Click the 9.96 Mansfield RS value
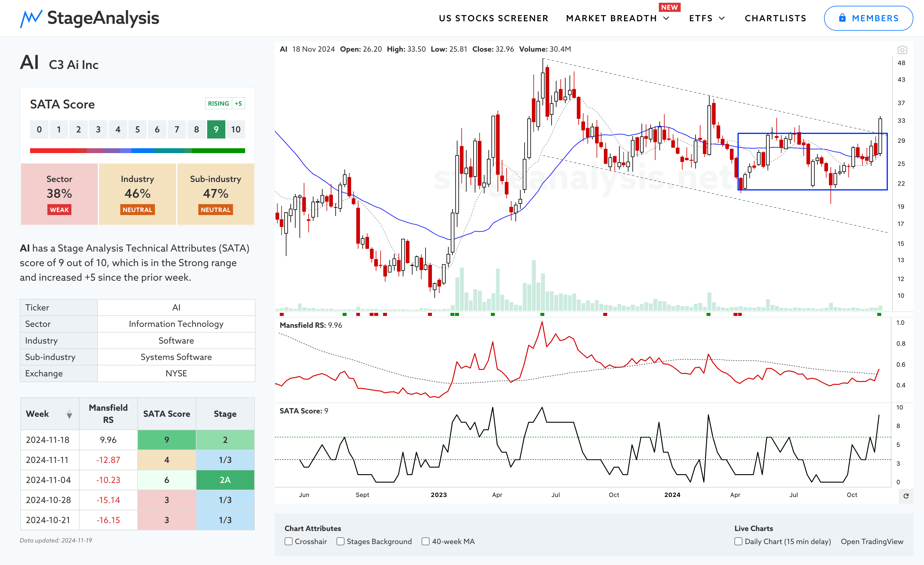Image resolution: width=924 pixels, height=565 pixels. (x=108, y=440)
